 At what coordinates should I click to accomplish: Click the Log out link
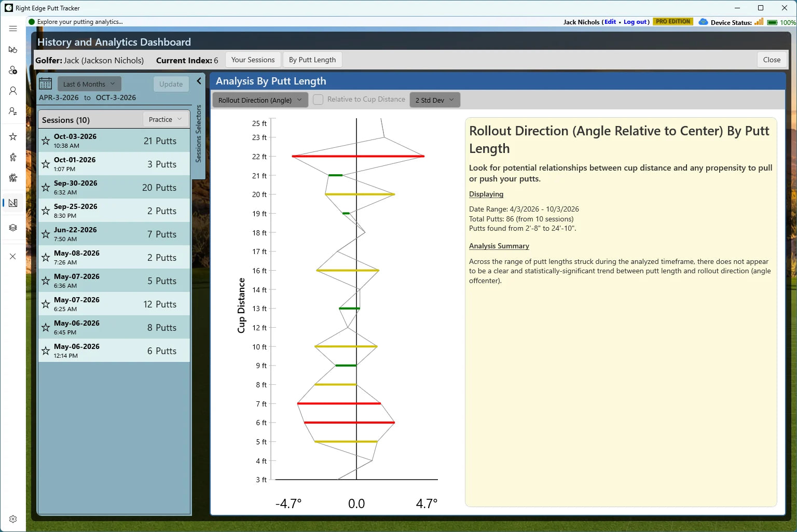click(635, 22)
